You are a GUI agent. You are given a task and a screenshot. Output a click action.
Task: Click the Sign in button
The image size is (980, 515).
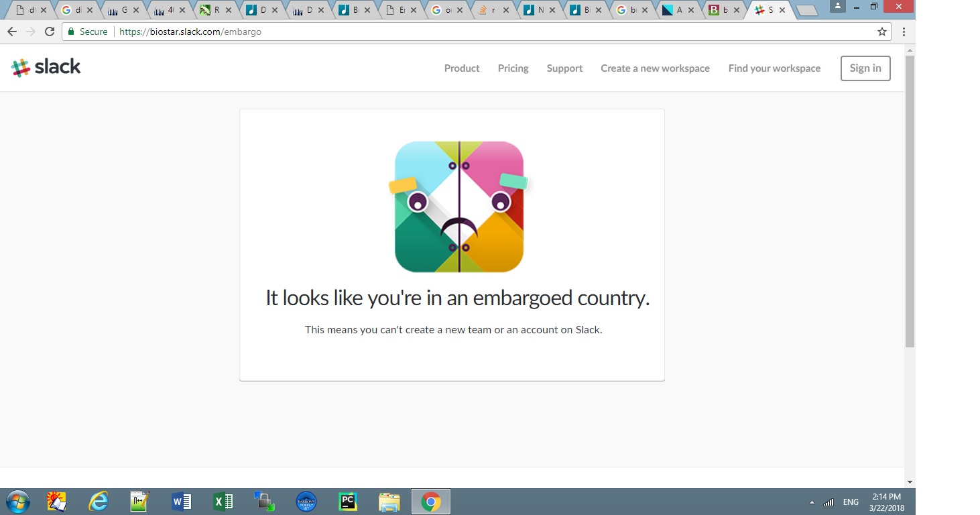(x=865, y=68)
